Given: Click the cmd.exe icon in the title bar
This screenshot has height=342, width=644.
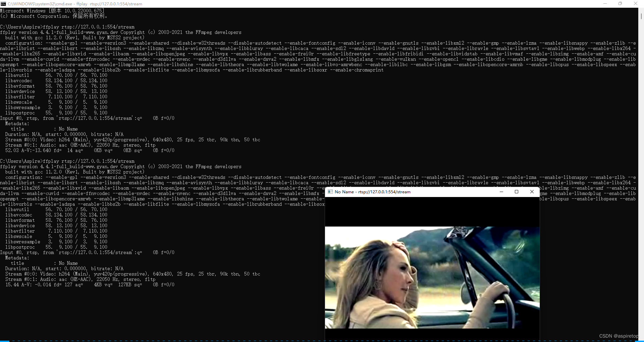Looking at the screenshot, I should (x=3, y=4).
